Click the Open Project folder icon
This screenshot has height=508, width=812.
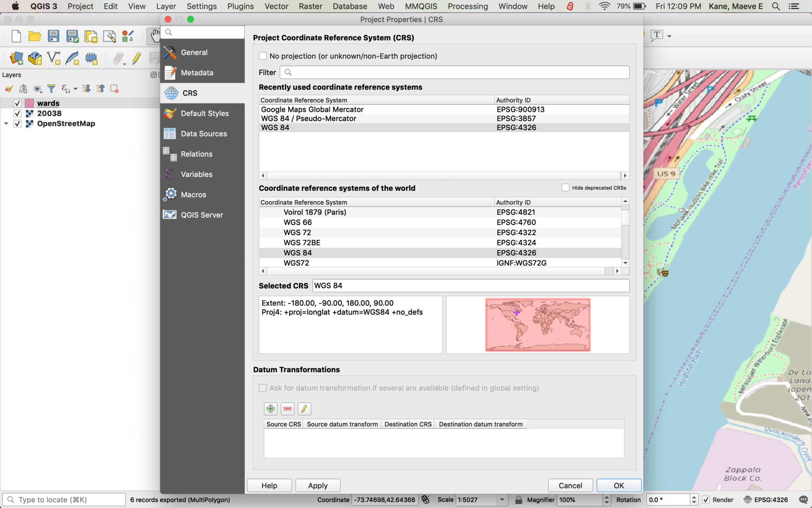(x=35, y=36)
